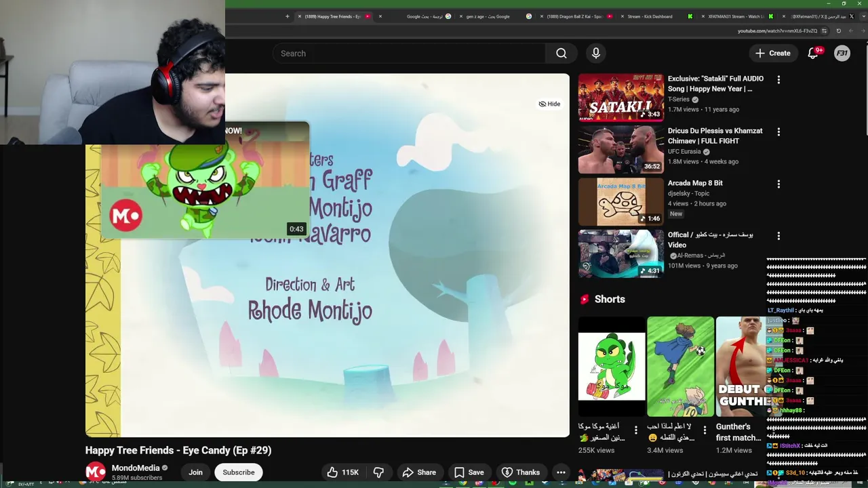Click the browser address bar URL
This screenshot has width=868, height=488.
tap(777, 30)
